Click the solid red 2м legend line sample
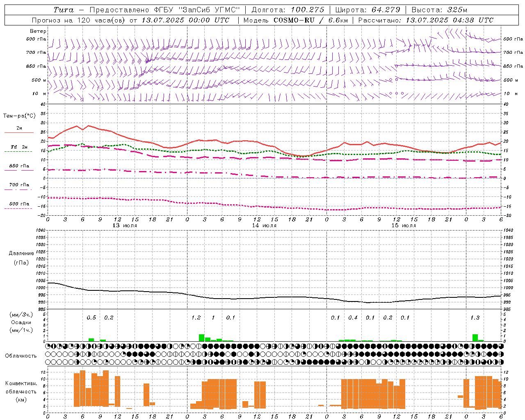Viewport: 525px width, 420px height. (x=19, y=133)
